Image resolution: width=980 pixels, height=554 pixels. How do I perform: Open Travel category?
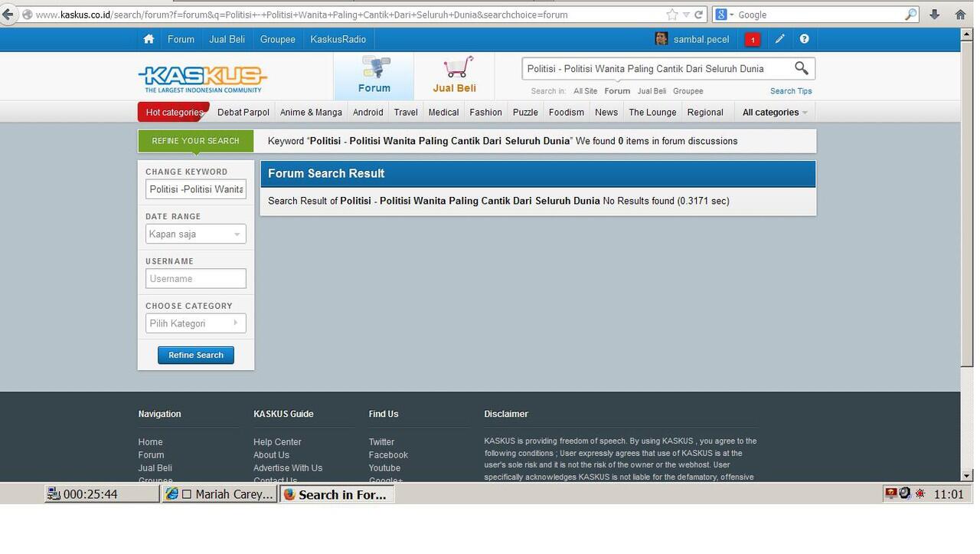pyautogui.click(x=406, y=112)
